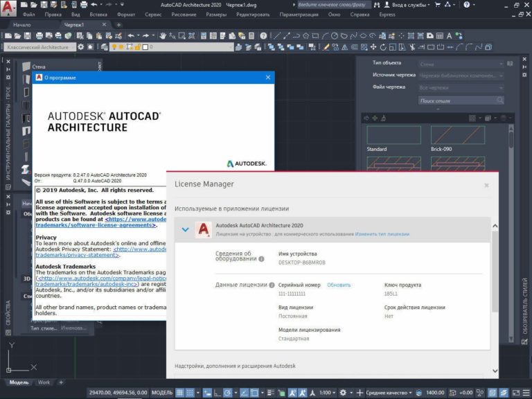Select the Multiline Text A tool
Screen dimensions: 532x399
(449, 35)
